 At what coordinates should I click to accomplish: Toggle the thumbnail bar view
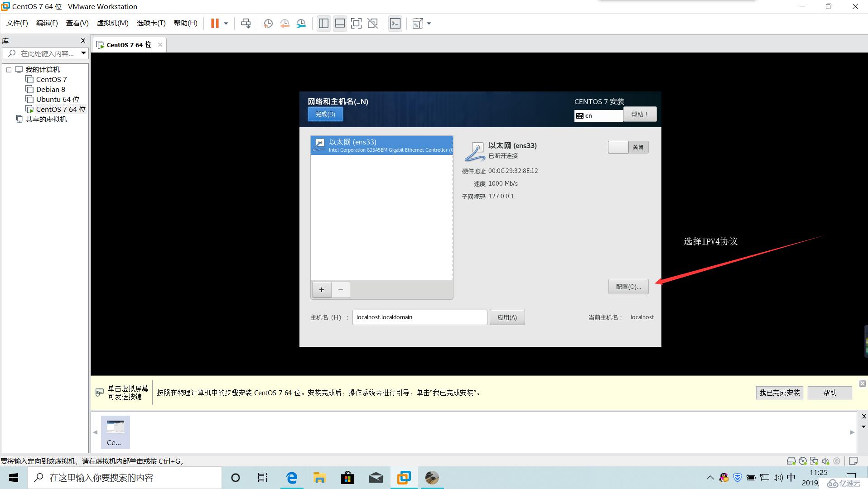[x=340, y=24]
